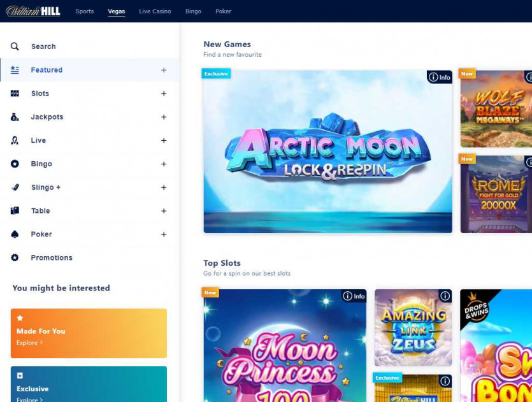Expand the Poker sidebar category
The height and width of the screenshot is (402, 532).
(x=164, y=234)
